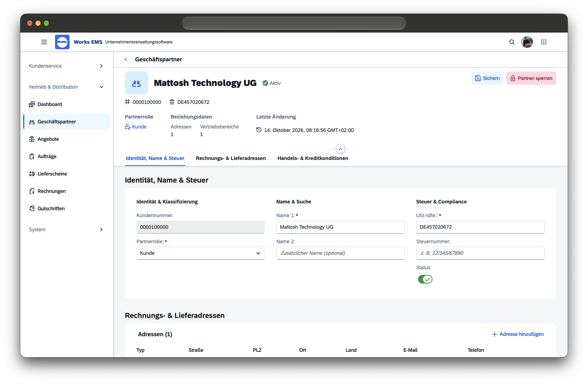Expand the System section
Screen dimensions: 588x384
67,229
